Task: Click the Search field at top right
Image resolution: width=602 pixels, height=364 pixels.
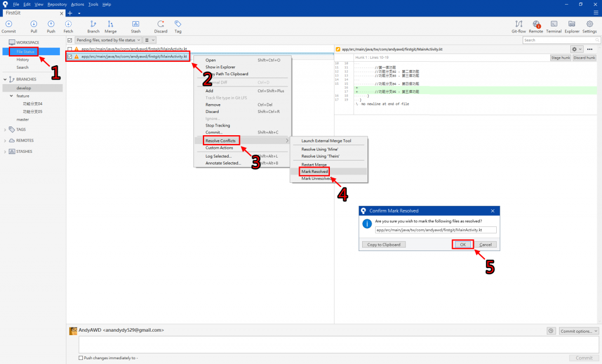Action: [561, 40]
